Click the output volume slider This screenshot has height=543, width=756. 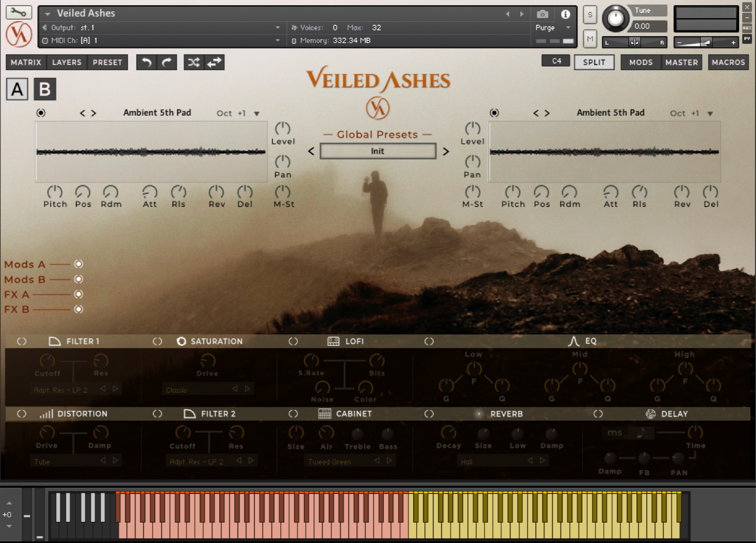click(706, 42)
